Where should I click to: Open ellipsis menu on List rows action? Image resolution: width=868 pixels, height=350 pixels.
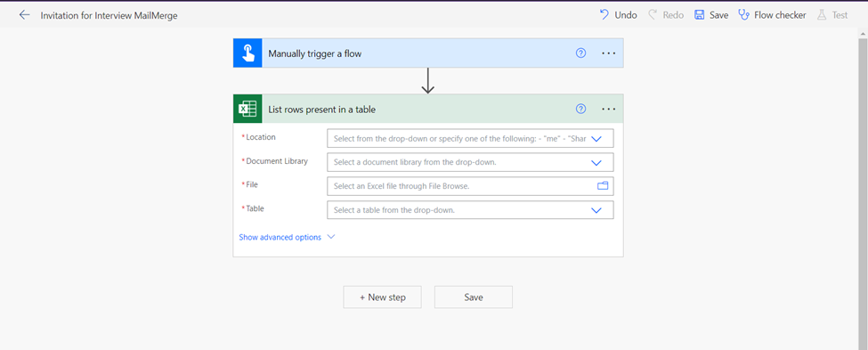click(x=609, y=110)
